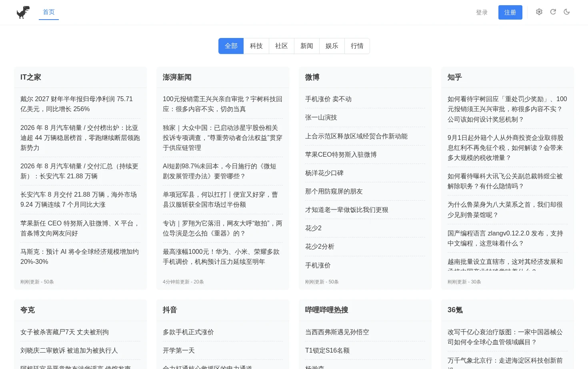Open AI短剧98.7%未回本 article
The width and height of the screenshot is (588, 369).
point(223,171)
